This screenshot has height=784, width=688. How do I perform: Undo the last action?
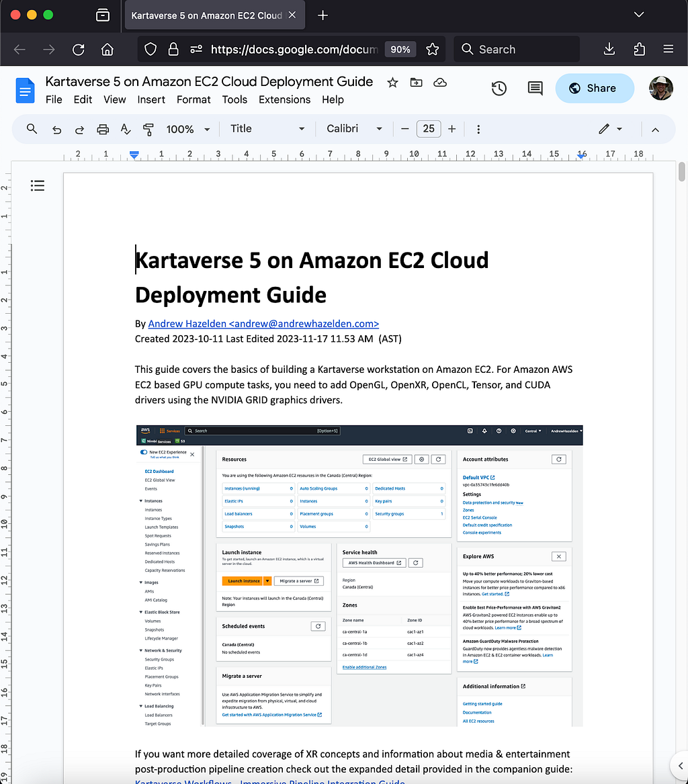coord(57,130)
